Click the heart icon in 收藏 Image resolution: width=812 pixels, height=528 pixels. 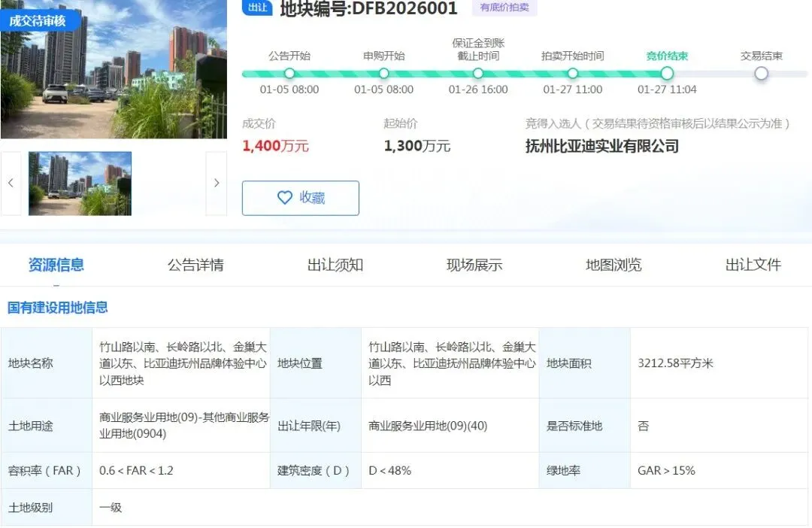(285, 197)
